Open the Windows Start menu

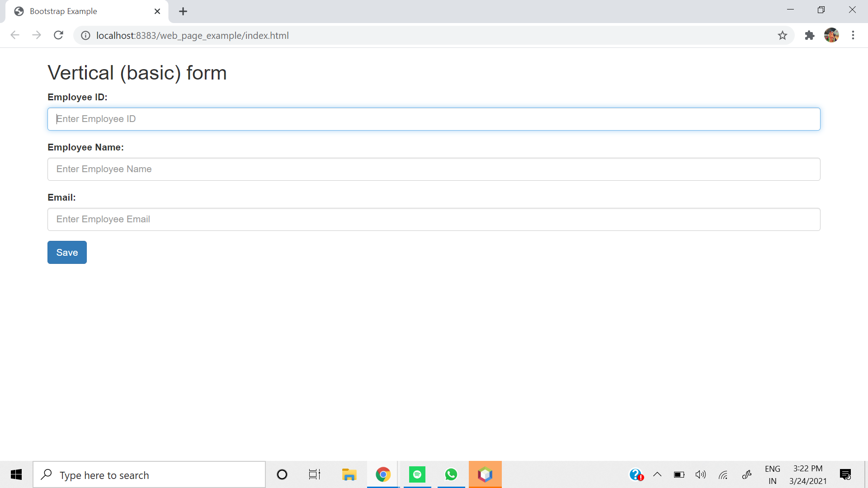click(16, 474)
